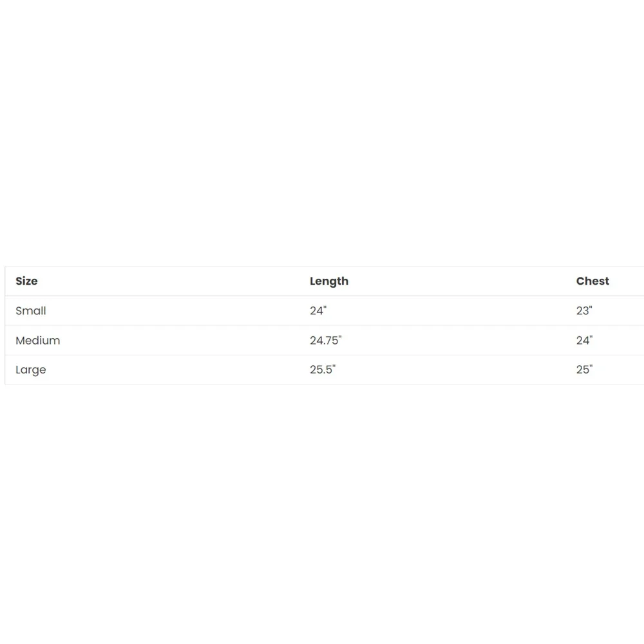Select the Small size label
This screenshot has width=644, height=644.
(x=31, y=310)
